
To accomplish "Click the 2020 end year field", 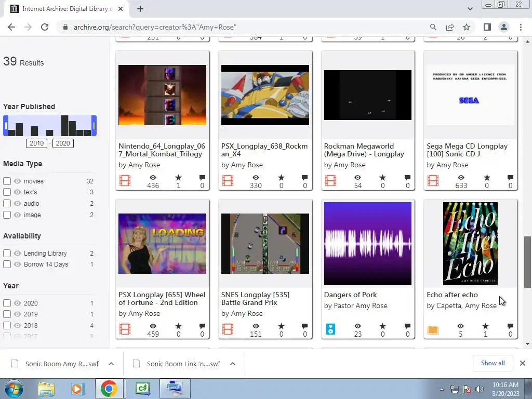I will [63, 143].
